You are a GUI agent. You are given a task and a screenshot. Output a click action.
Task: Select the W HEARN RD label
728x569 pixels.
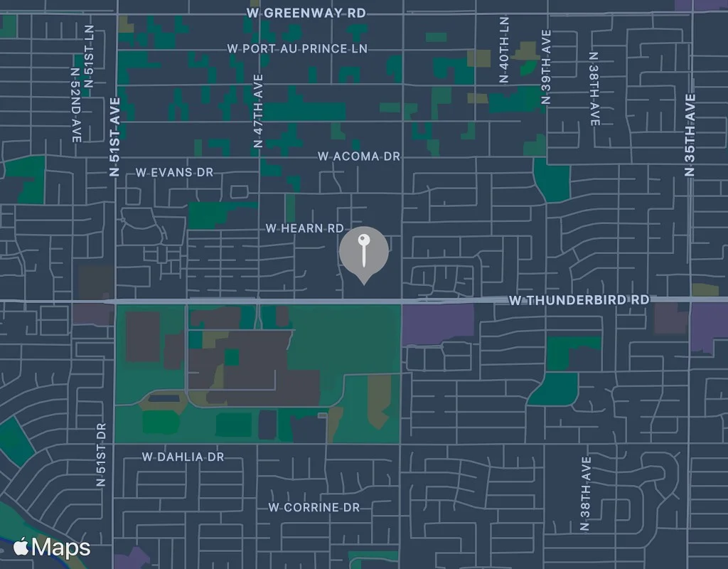[304, 228]
